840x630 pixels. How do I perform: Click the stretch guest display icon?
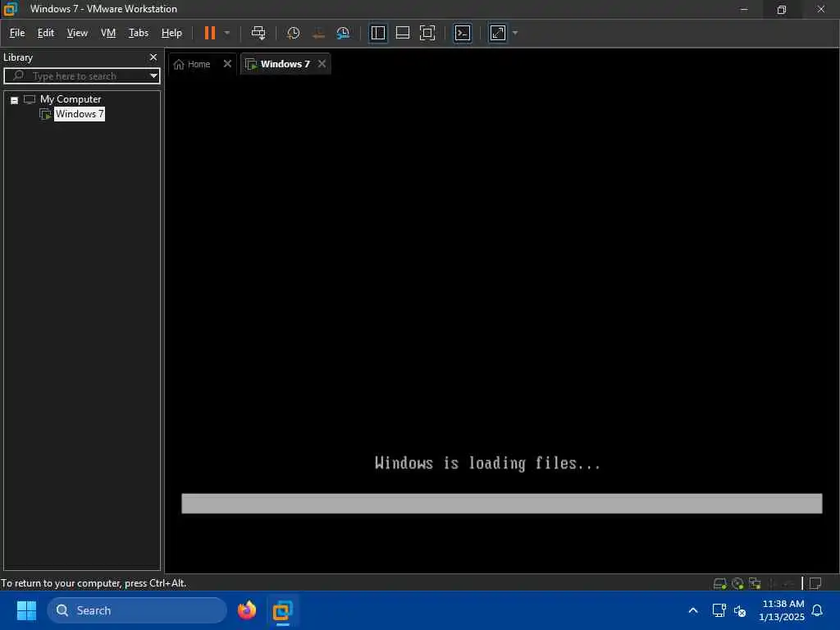(498, 33)
